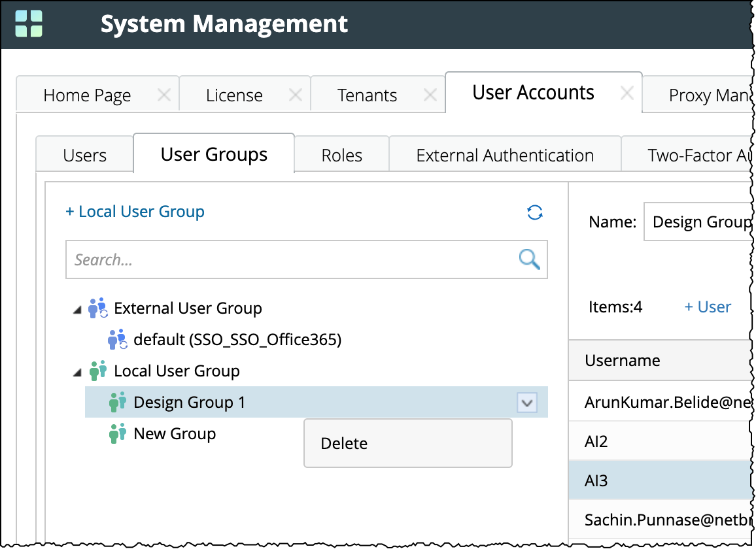Click the refresh icon in user groups panel
The image size is (756, 549).
pos(534,212)
